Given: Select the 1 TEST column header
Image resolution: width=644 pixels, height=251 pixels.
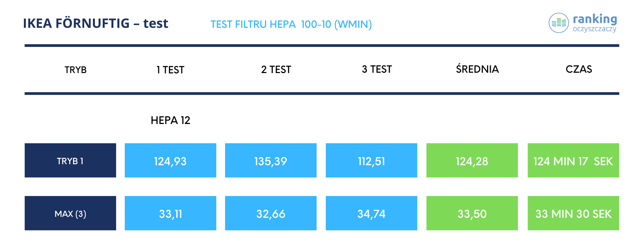Looking at the screenshot, I should pos(170,70).
